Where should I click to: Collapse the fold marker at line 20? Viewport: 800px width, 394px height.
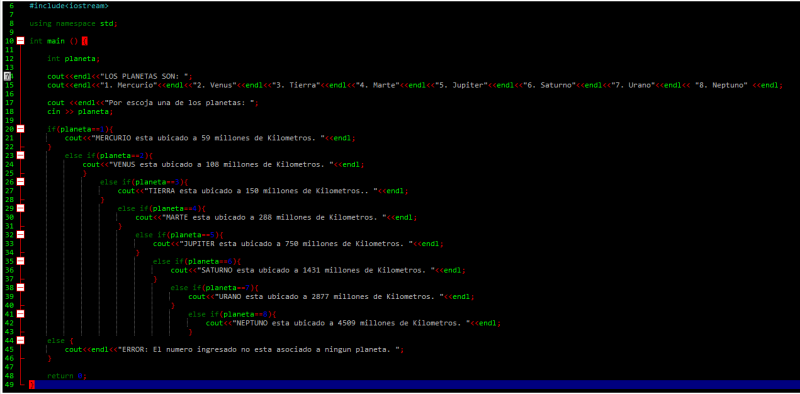click(x=20, y=129)
